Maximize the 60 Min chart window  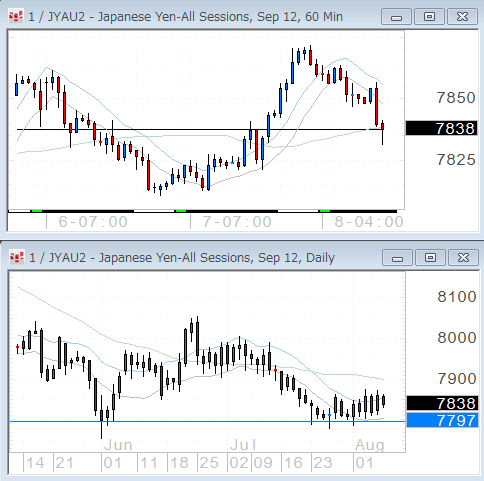[x=429, y=17]
